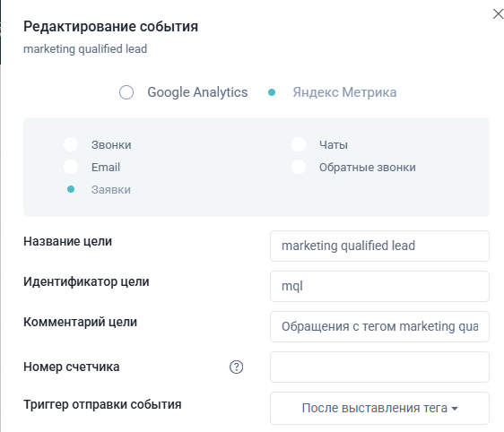This screenshot has height=432, width=504.
Task: Click the Идентификатор цели label text
Action: 86,281
